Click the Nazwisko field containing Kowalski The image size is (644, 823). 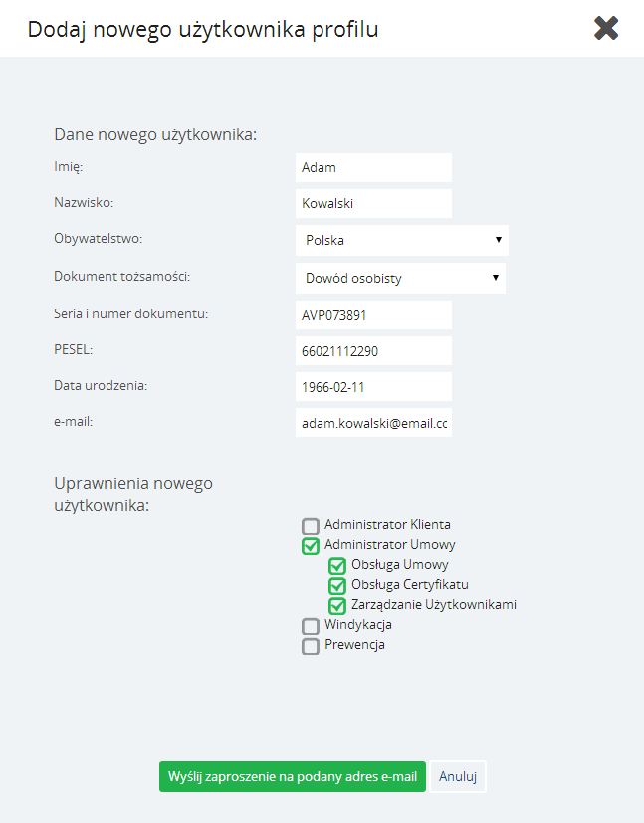coord(373,203)
